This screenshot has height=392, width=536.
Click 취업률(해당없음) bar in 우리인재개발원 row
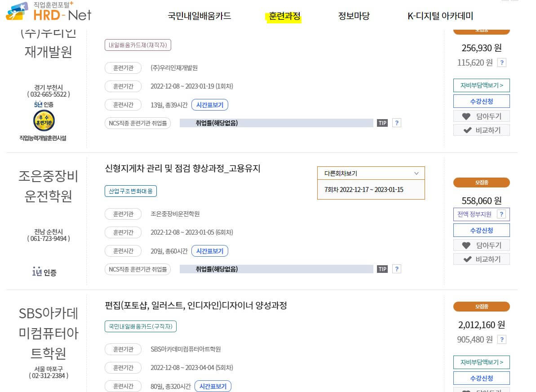[276, 123]
